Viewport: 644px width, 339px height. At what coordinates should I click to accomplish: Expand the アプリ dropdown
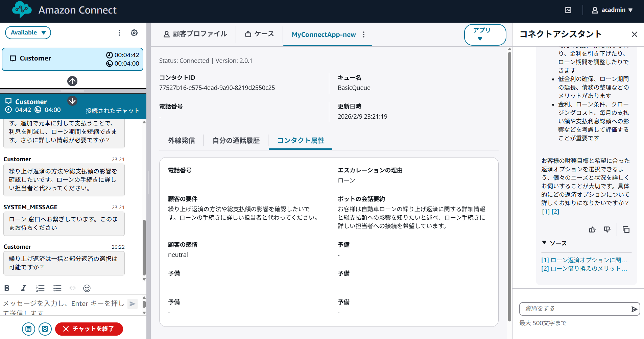(485, 34)
